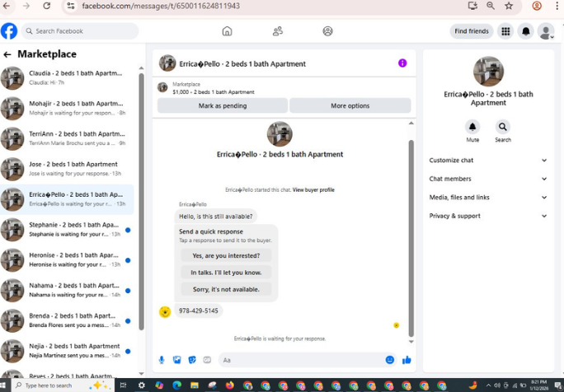This screenshot has width=564, height=392.
Task: Launch Firefox from the taskbar
Action: (x=230, y=385)
